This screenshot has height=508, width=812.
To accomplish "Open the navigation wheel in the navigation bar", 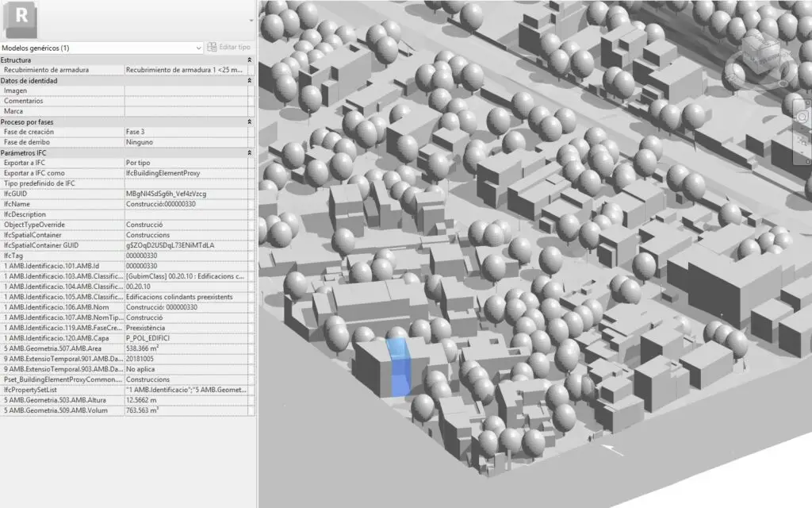I will pos(802,117).
